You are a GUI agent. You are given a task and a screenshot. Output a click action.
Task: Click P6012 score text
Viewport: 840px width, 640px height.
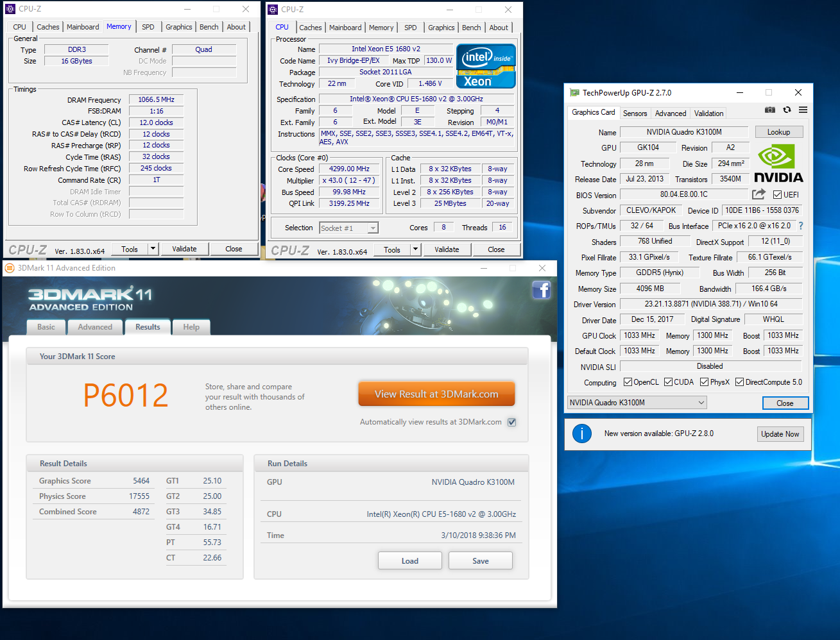tap(126, 395)
